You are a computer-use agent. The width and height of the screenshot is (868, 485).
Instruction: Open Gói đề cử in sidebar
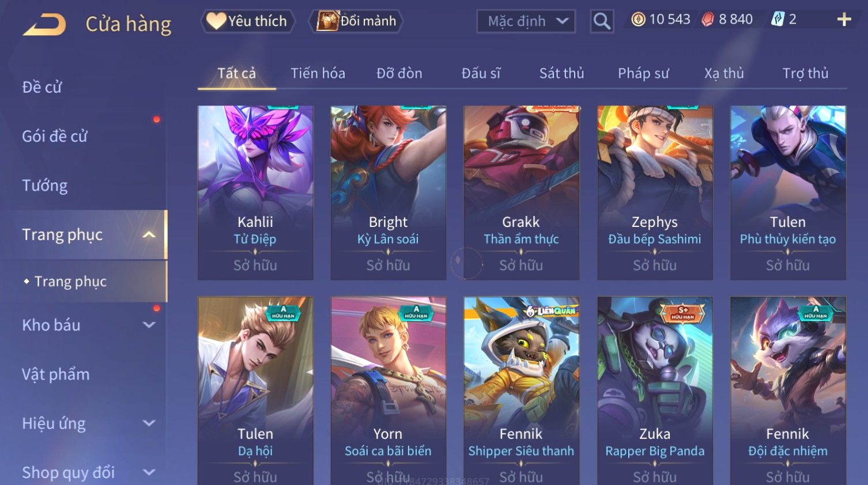point(55,137)
